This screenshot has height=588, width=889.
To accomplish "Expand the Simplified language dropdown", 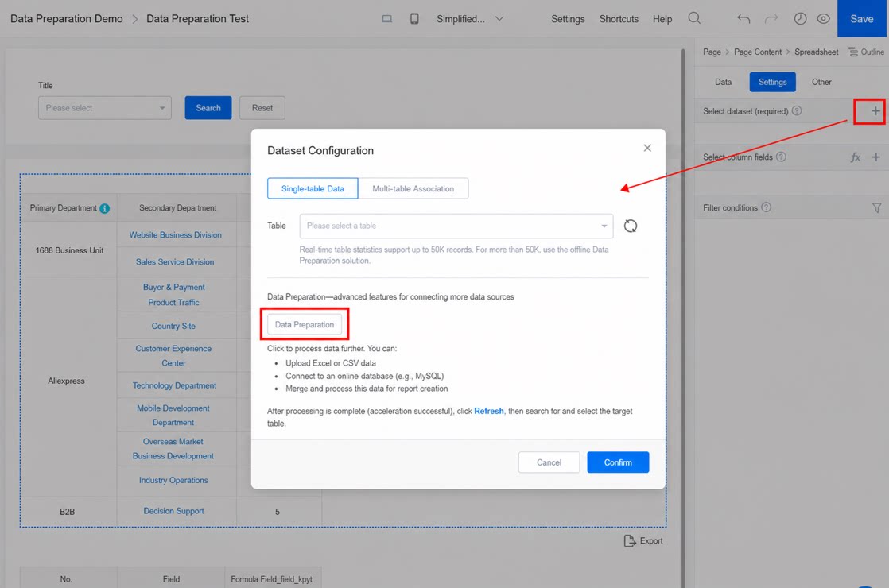I will click(470, 19).
